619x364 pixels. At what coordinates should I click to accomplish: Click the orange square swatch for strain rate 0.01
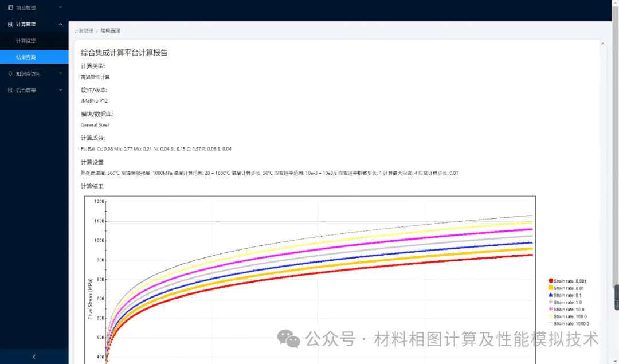pos(551,288)
